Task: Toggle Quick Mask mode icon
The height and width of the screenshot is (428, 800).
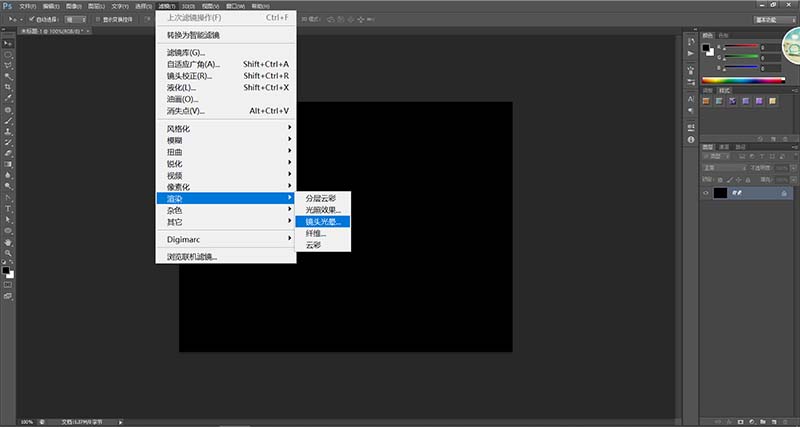Action: (x=8, y=285)
